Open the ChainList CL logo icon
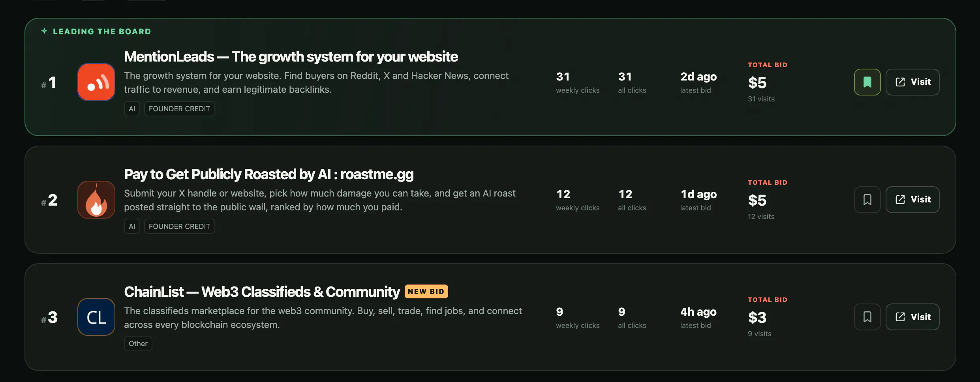 96,317
